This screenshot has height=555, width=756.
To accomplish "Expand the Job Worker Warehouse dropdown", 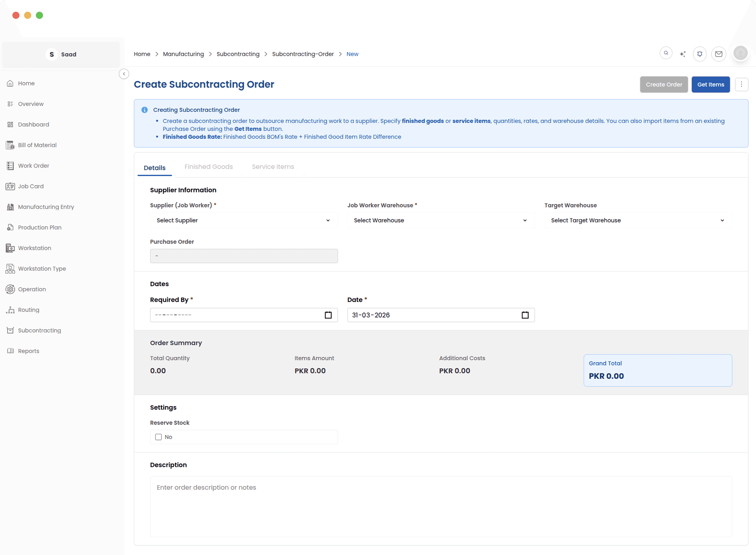I will click(x=440, y=220).
